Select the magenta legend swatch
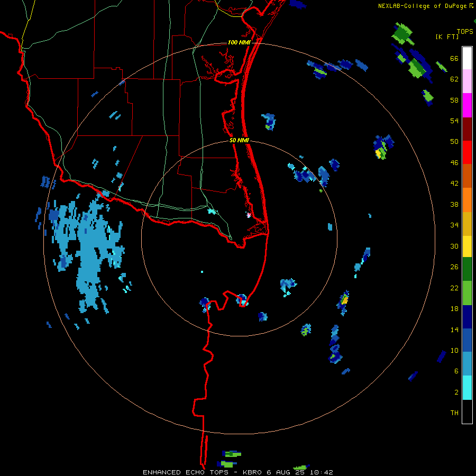This screenshot has width=476, height=476. click(x=467, y=105)
